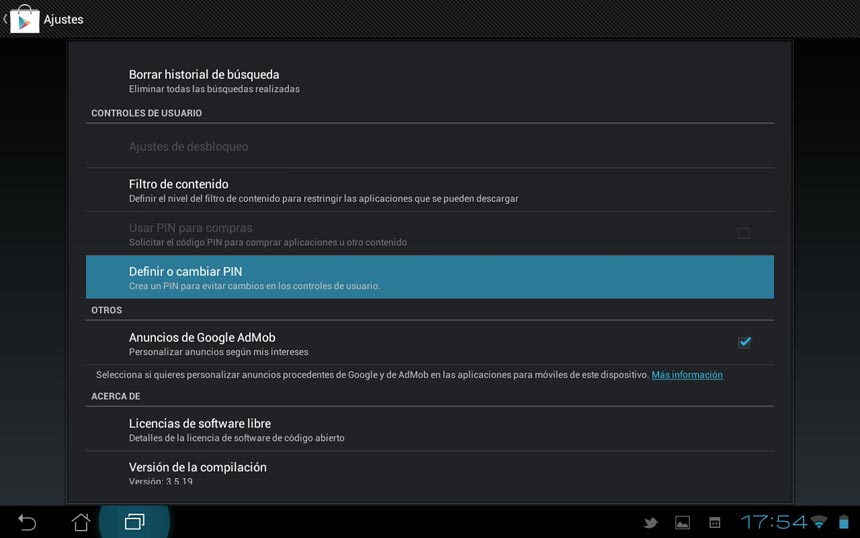Tap the battery status icon

(x=844, y=522)
